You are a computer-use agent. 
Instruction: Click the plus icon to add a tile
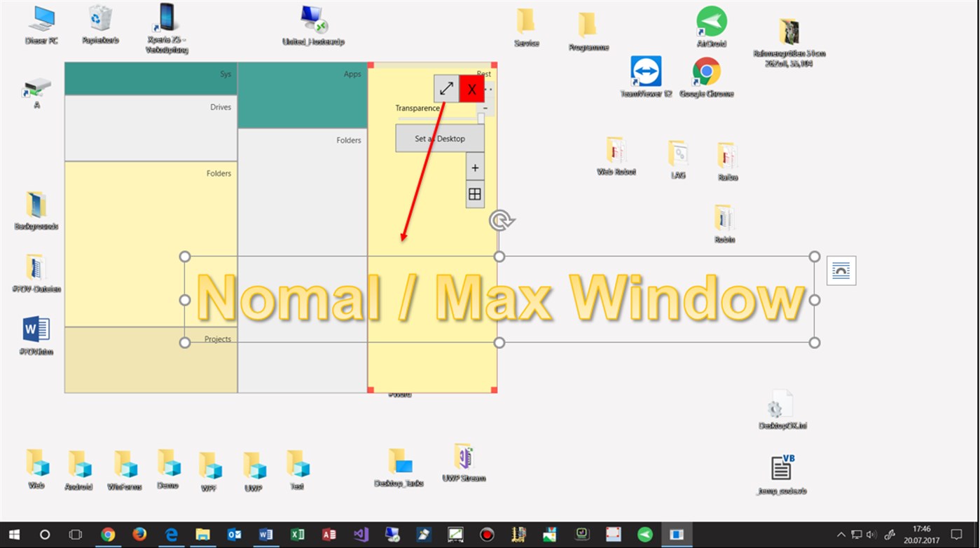(x=474, y=167)
